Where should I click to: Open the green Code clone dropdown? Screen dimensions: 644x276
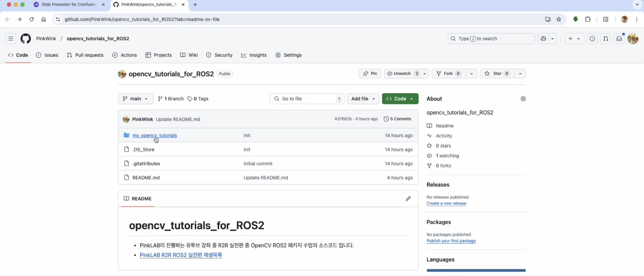click(x=400, y=99)
